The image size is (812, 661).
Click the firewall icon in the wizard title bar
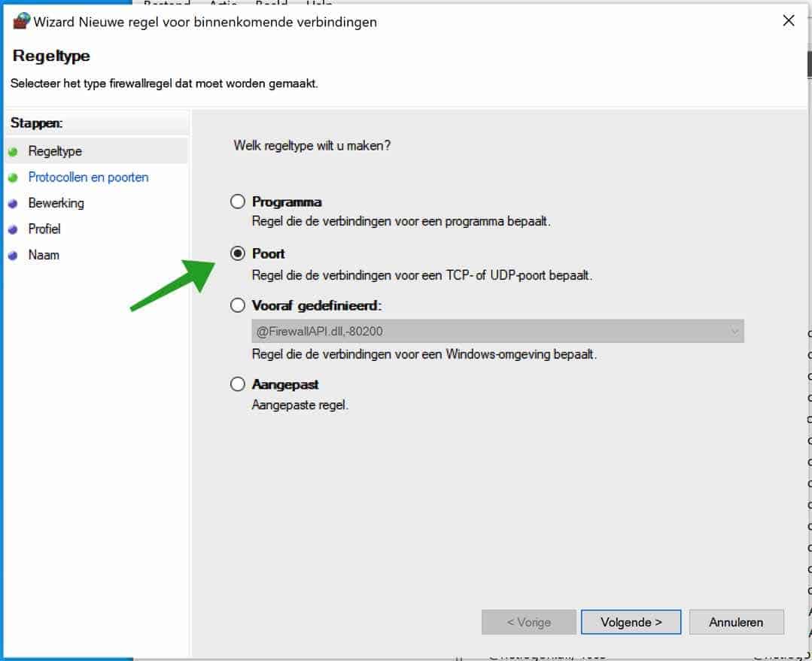tap(20, 21)
